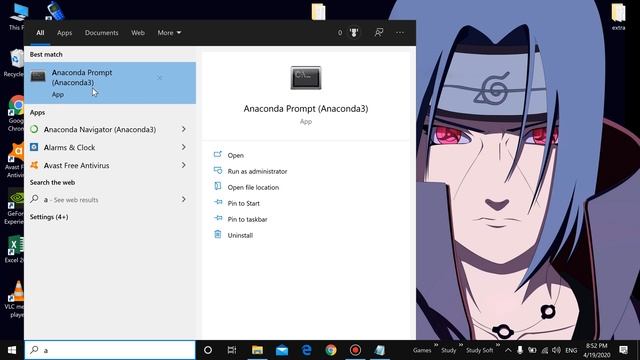Click the ENG language indicator

[571, 350]
